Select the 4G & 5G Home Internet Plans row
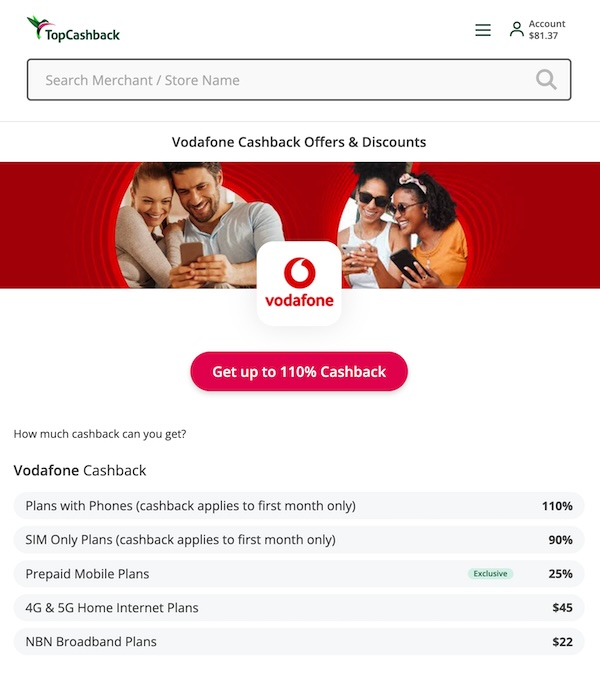Image resolution: width=600 pixels, height=686 pixels. [x=299, y=608]
